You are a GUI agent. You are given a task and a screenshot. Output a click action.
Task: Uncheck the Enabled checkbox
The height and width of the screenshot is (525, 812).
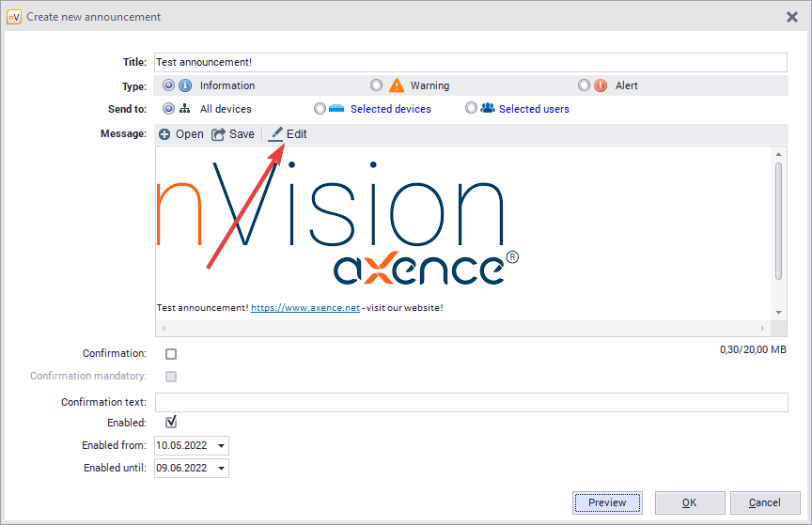(x=171, y=423)
